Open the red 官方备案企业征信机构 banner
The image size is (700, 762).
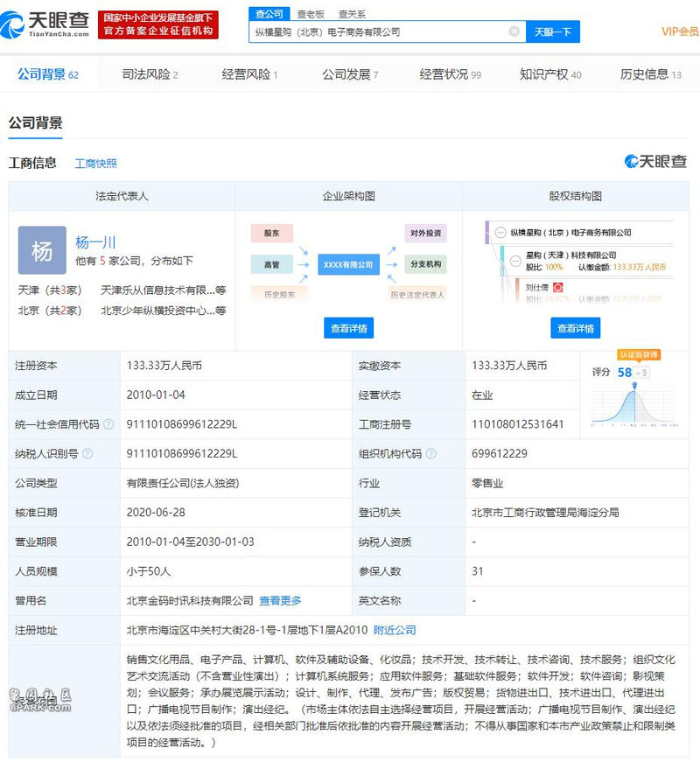pyautogui.click(x=158, y=24)
